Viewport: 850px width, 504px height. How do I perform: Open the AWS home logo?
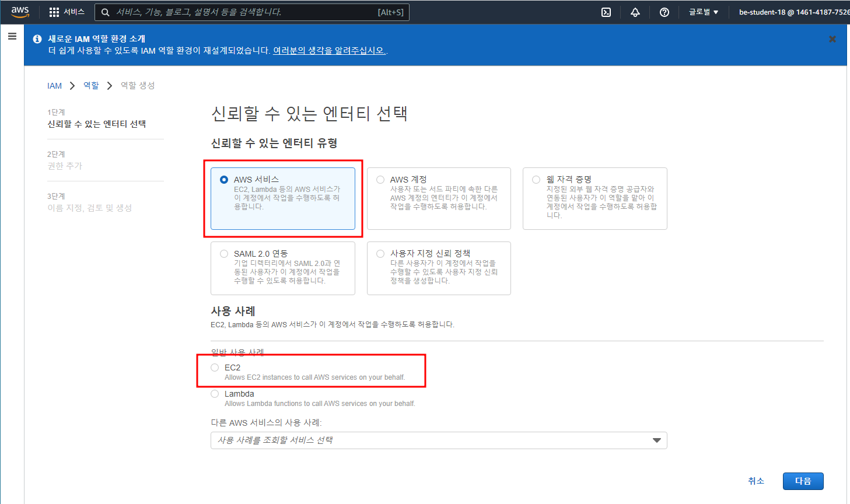tap(20, 12)
